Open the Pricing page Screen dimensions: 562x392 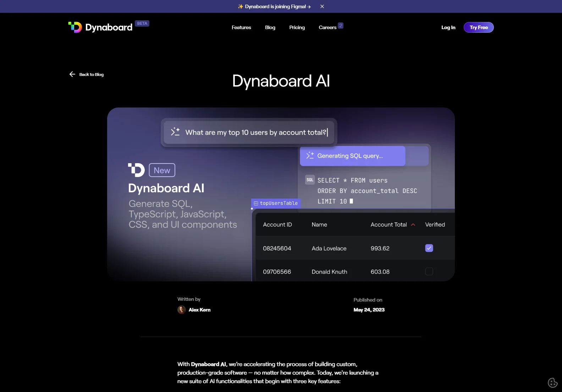[x=297, y=27]
